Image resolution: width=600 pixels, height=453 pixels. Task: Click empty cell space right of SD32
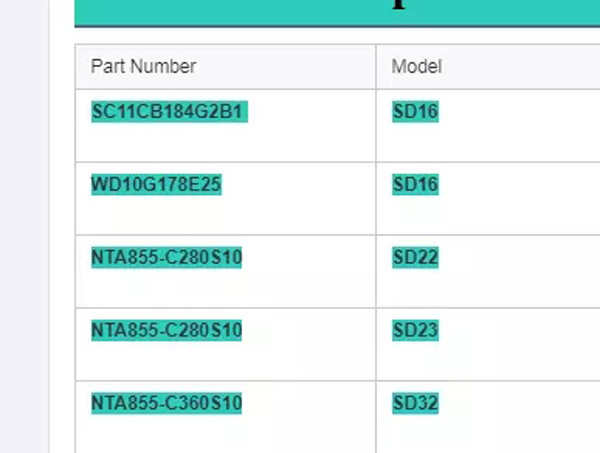point(520,410)
